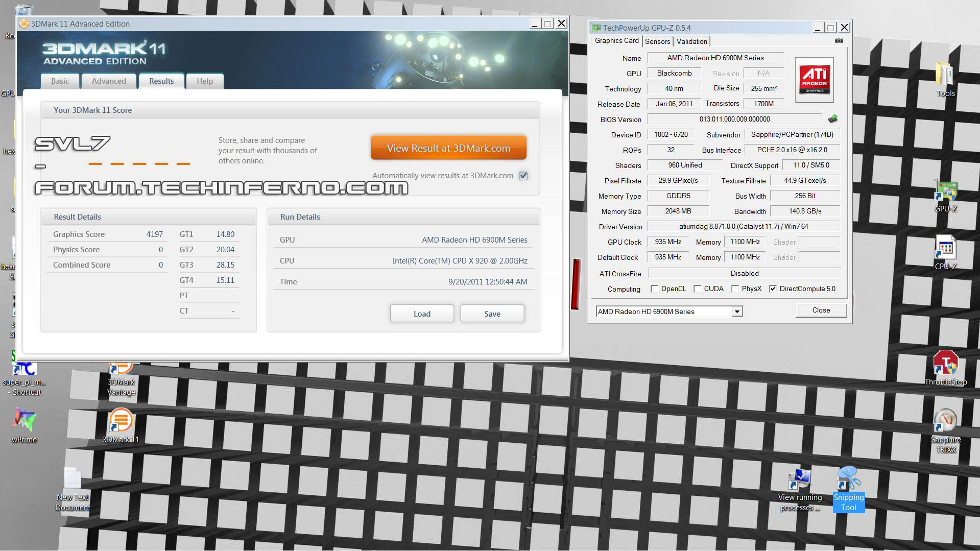Switch to the Graphics Card tab in GPU-Z
The image size is (980, 551).
point(616,41)
